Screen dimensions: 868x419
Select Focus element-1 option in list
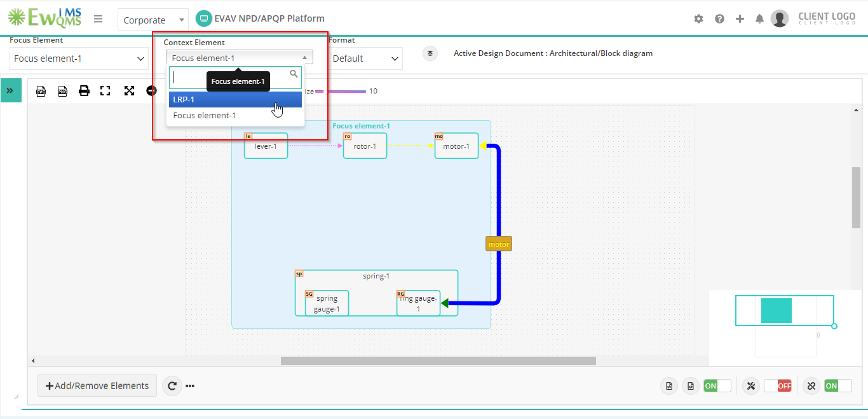click(x=235, y=115)
